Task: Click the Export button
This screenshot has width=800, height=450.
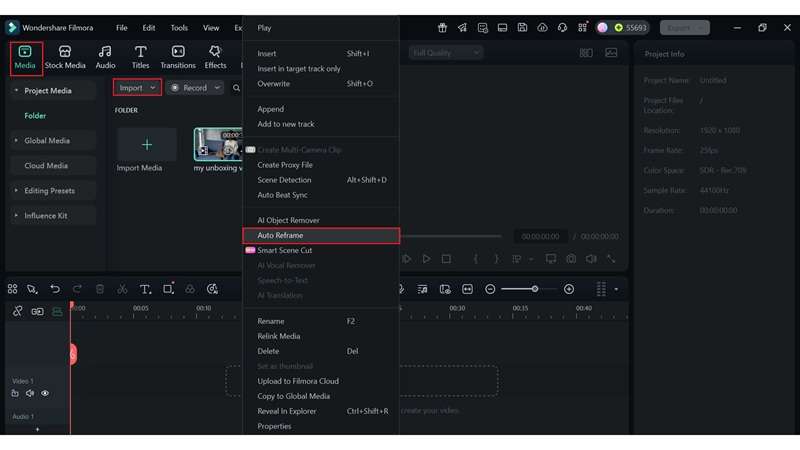Action: point(684,28)
